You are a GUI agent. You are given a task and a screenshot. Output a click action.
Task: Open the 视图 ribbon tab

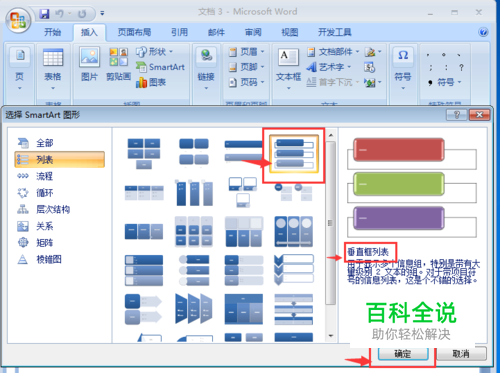(290, 32)
